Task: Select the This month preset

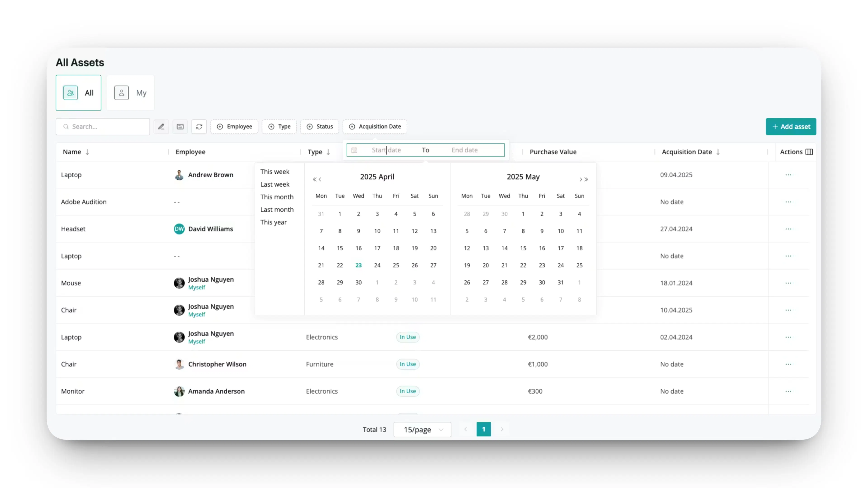Action: (277, 197)
